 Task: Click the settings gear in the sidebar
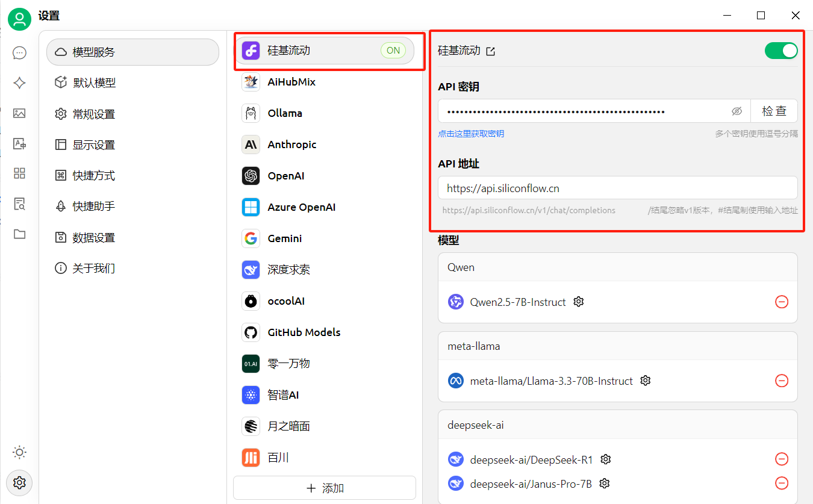click(x=19, y=482)
